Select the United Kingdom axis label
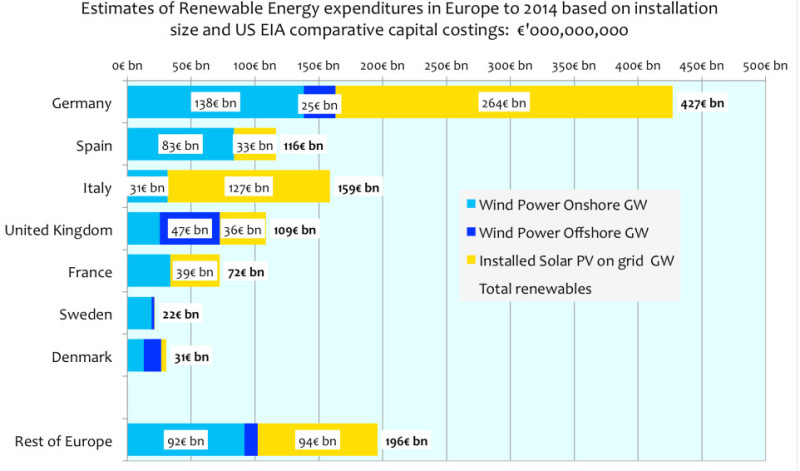 [60, 230]
